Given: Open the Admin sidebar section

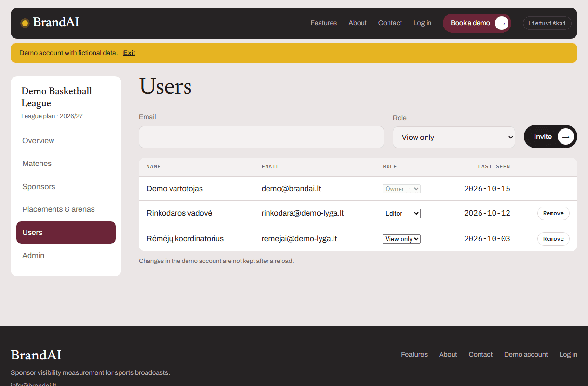Looking at the screenshot, I should (x=66, y=256).
